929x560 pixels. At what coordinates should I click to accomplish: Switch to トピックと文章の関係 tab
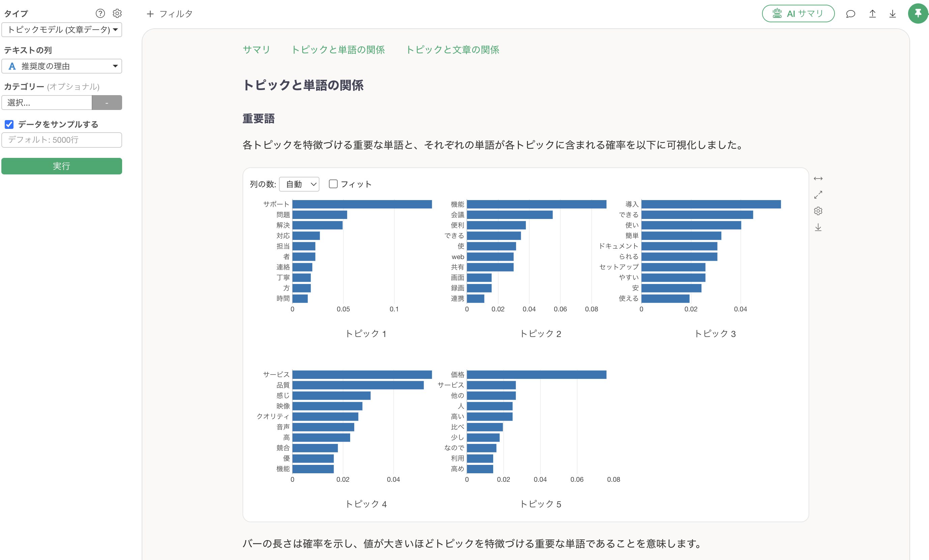(x=452, y=50)
